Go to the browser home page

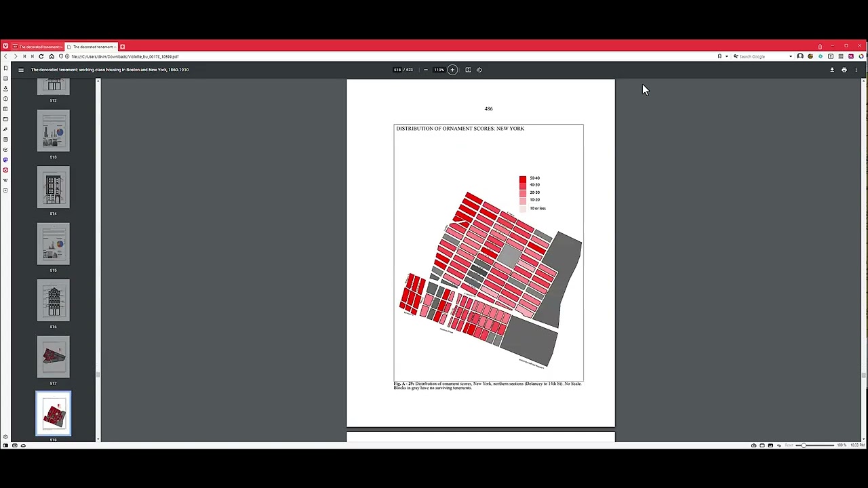coord(52,56)
